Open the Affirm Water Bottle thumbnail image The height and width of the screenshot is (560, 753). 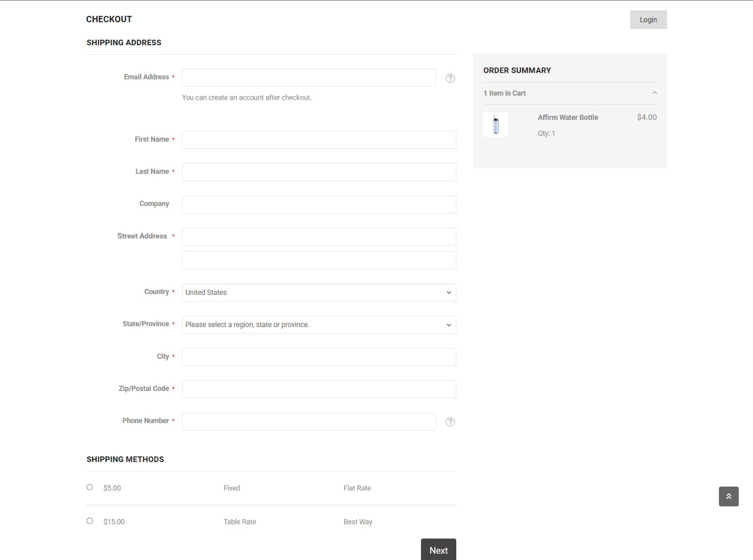point(495,125)
